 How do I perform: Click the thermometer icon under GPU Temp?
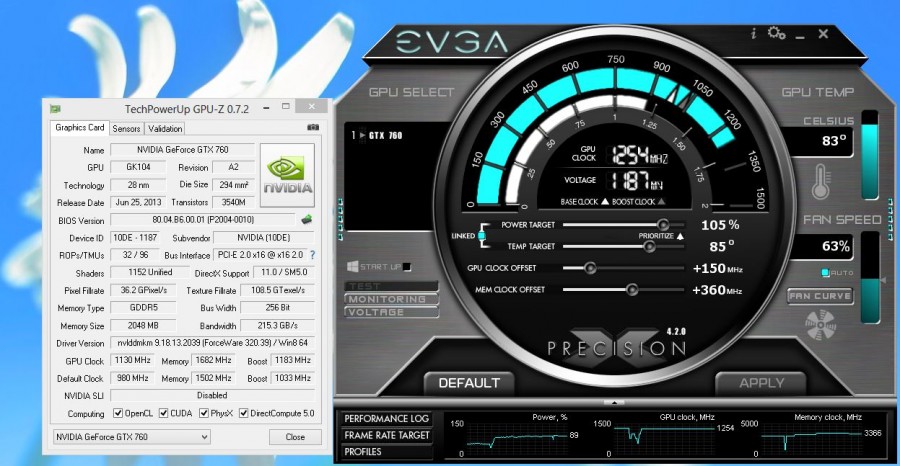(821, 181)
